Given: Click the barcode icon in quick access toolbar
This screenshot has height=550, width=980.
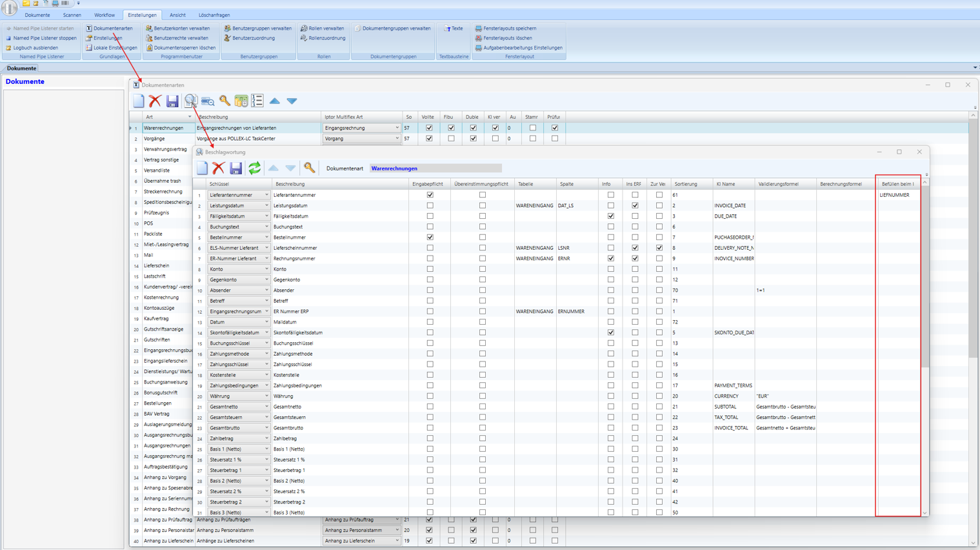Looking at the screenshot, I should point(65,3).
